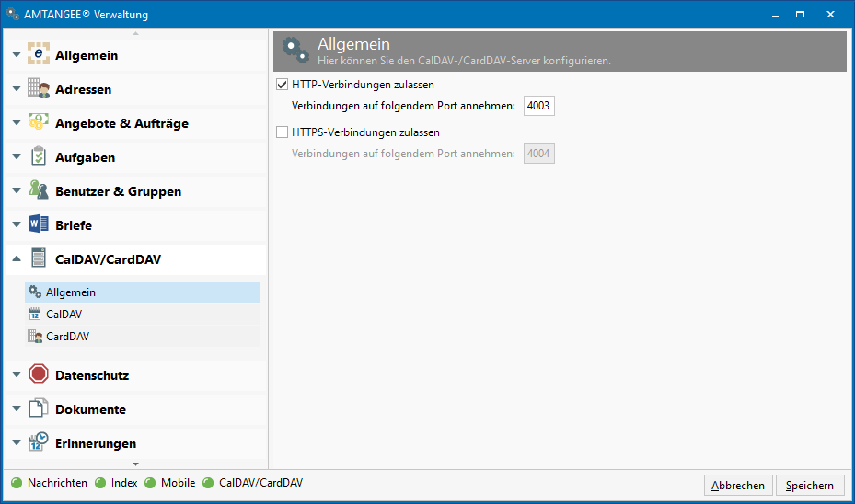The width and height of the screenshot is (855, 504).
Task: Click the Allgemein header title in banner
Action: tap(354, 43)
